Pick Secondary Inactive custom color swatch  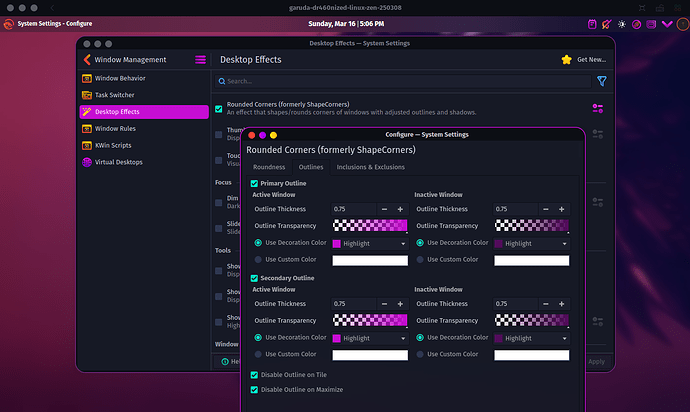[532, 355]
